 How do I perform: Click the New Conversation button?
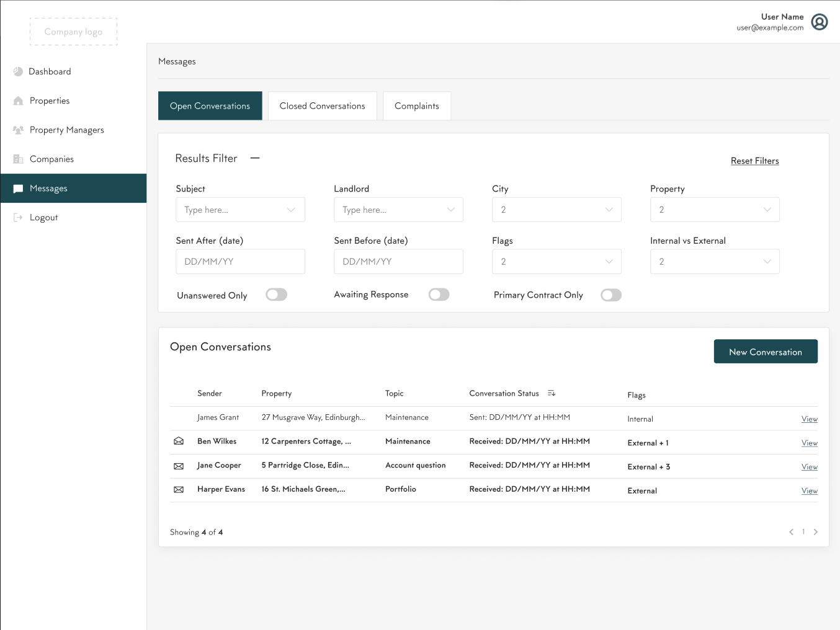[x=766, y=352]
